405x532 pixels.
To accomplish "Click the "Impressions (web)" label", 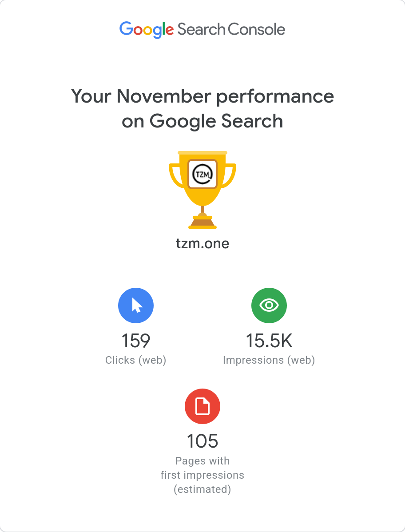I will coord(269,360).
